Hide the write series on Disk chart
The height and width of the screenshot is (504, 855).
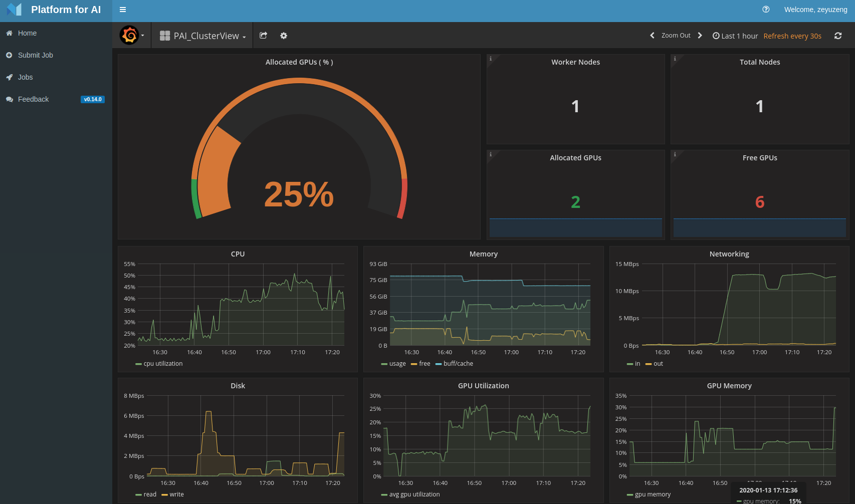tap(176, 494)
